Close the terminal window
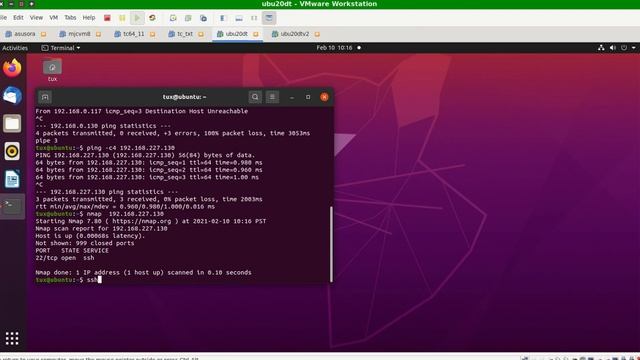Viewport: 640px width, 360px height. point(324,97)
